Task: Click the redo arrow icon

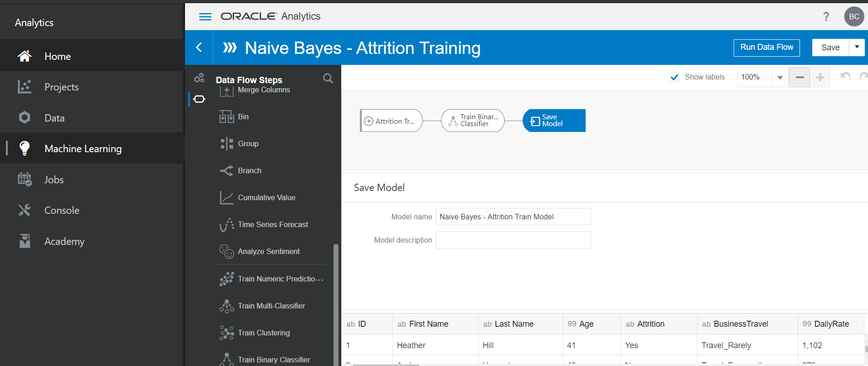Action: coord(863,76)
